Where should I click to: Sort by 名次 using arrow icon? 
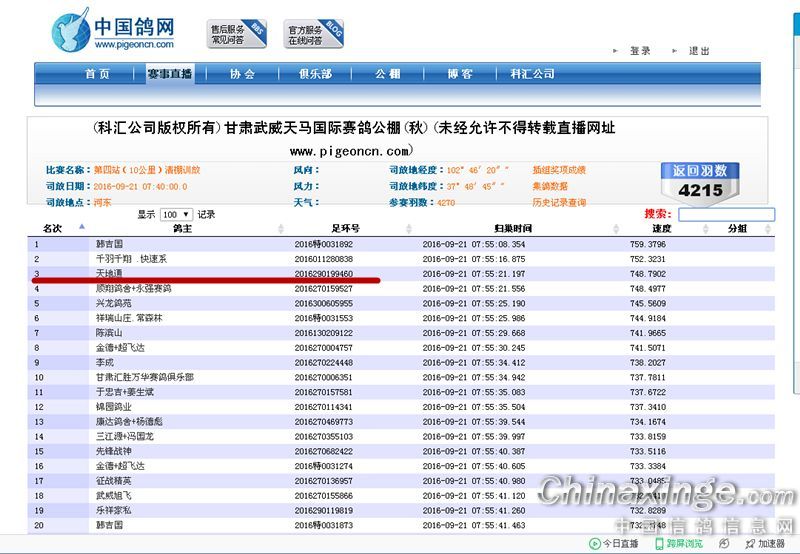point(82,226)
